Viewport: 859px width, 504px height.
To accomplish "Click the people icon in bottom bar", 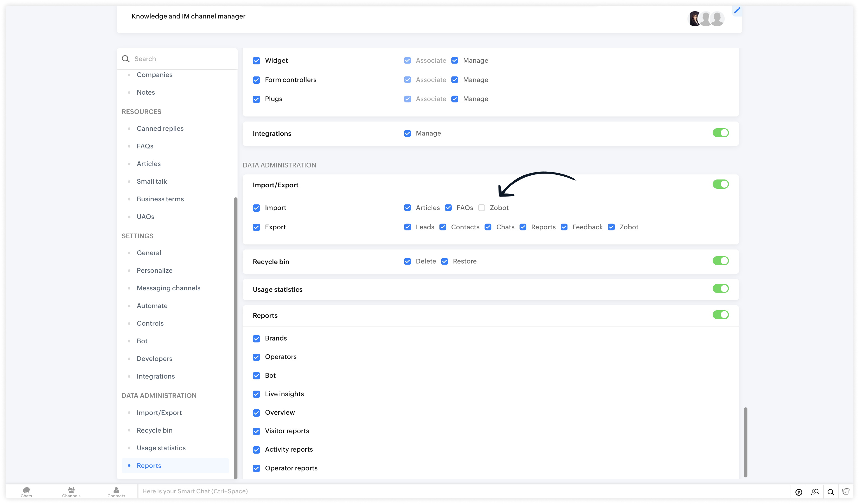I will pos(815,492).
